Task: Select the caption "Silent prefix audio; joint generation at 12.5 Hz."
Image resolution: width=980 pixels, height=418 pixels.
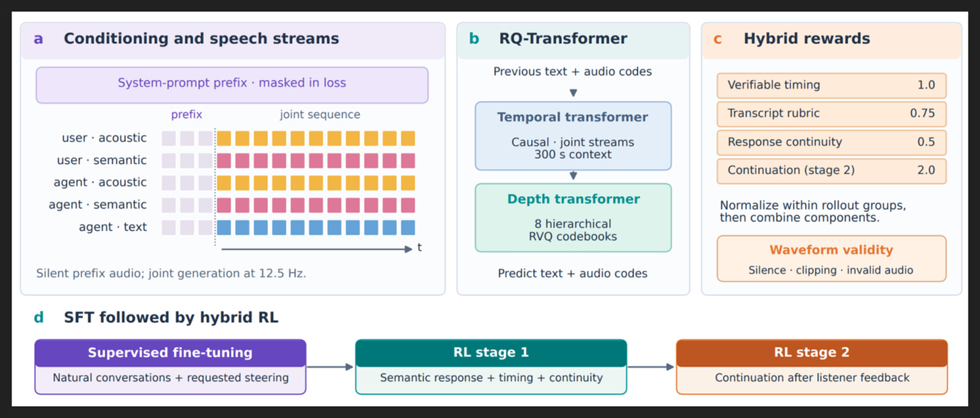Action: tap(171, 273)
